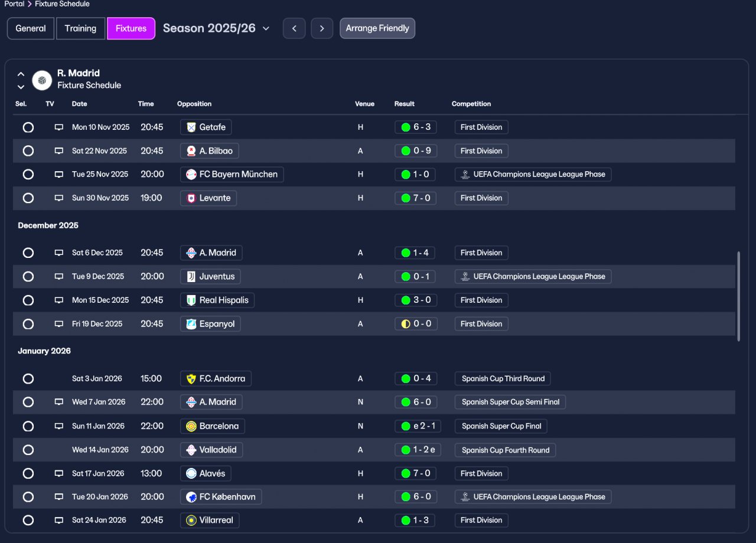Click the Getafe club crest

(191, 127)
